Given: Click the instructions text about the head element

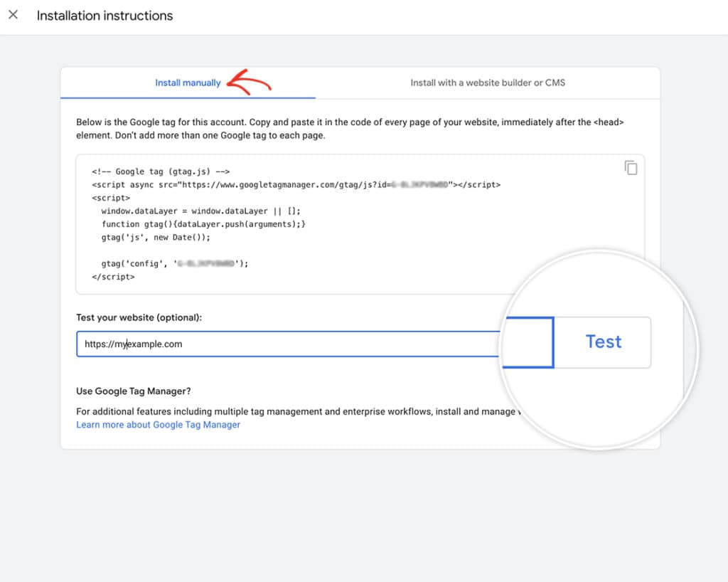Looking at the screenshot, I should 348,128.
